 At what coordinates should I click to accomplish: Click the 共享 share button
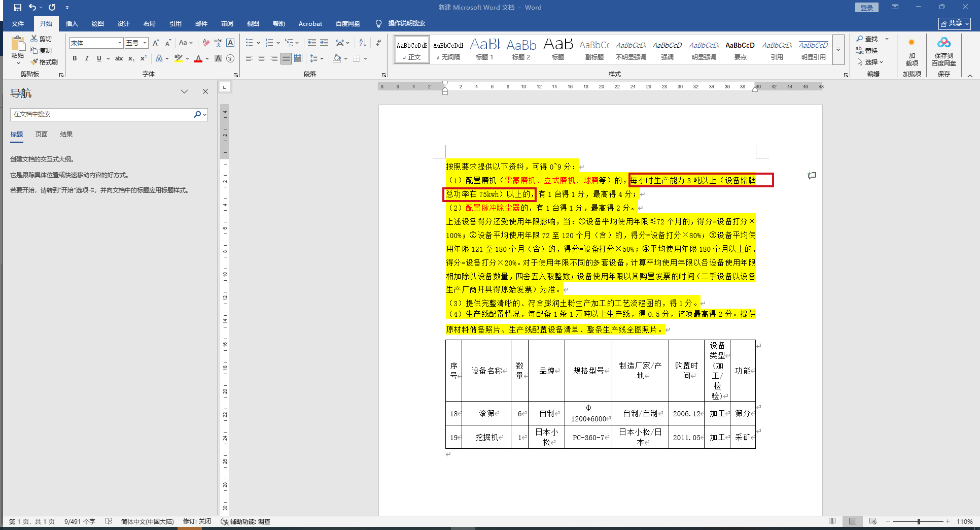tap(954, 23)
